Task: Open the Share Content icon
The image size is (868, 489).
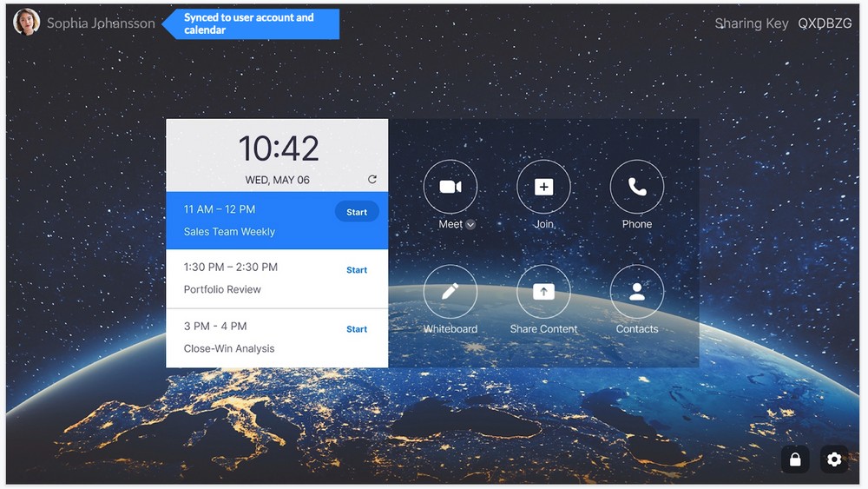Action: (x=543, y=291)
